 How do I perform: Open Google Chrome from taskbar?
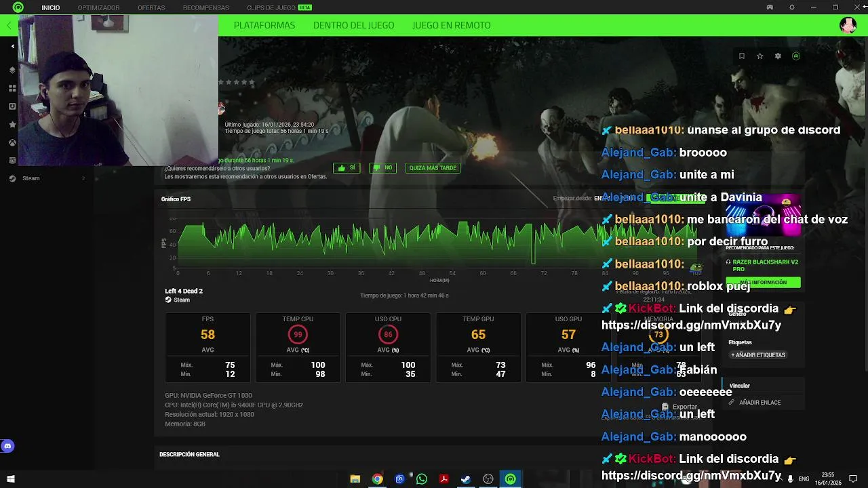point(377,479)
